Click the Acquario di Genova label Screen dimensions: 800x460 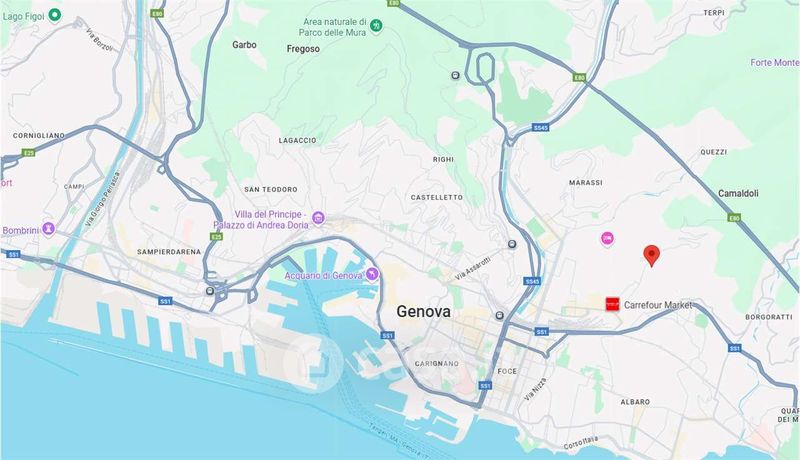click(x=323, y=275)
